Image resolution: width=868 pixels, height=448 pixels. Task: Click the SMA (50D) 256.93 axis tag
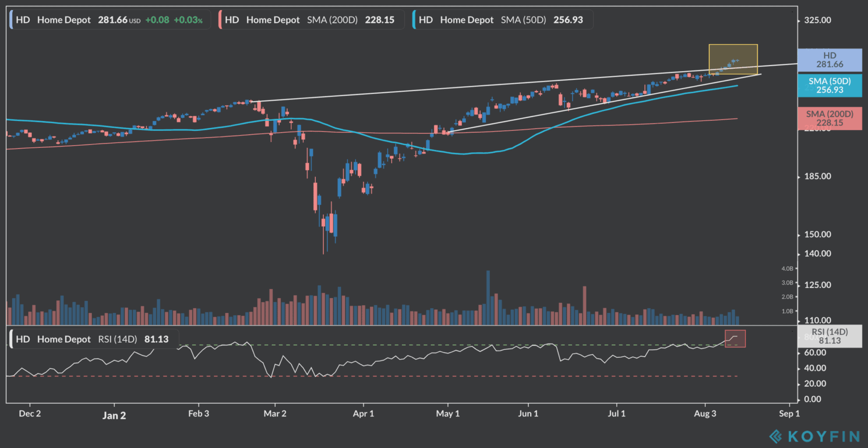(x=829, y=85)
